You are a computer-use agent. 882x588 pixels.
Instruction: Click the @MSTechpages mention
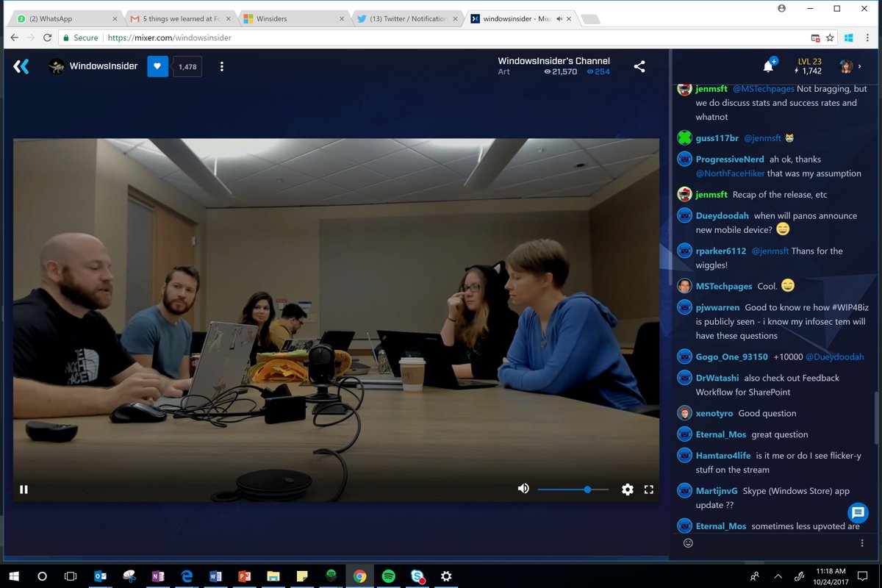pos(763,89)
